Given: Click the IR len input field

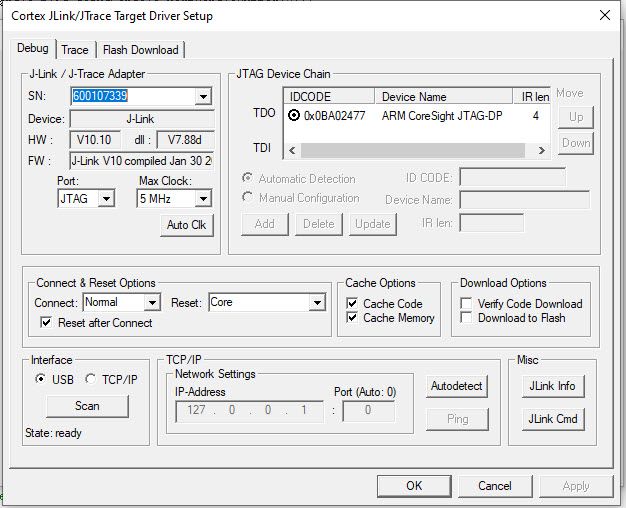Looking at the screenshot, I should pos(491,222).
